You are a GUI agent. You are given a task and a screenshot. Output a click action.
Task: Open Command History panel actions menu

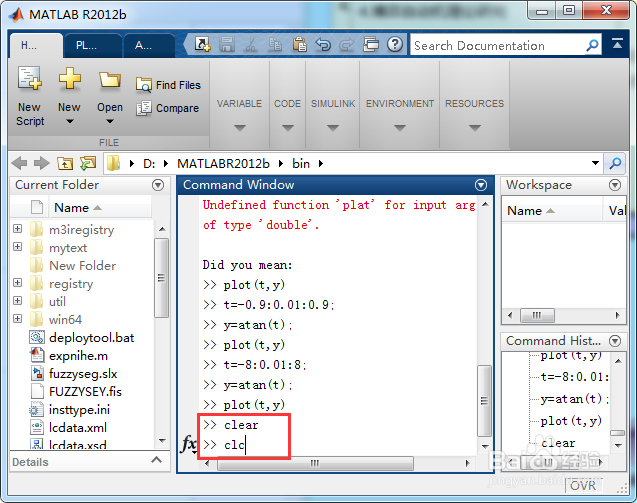(x=615, y=340)
